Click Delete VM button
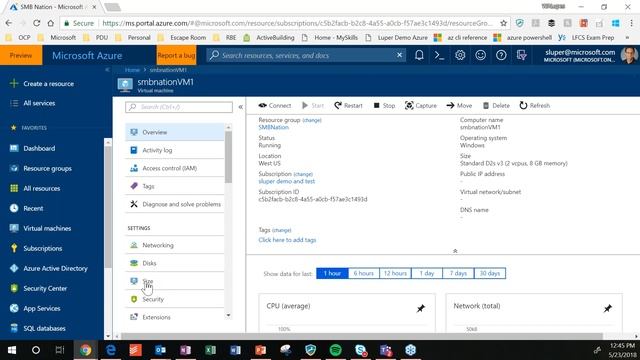The width and height of the screenshot is (640, 360). point(496,106)
